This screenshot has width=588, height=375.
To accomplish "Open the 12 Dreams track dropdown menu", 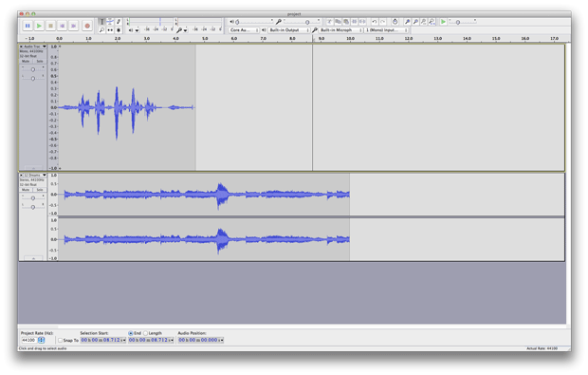I will 34,176.
